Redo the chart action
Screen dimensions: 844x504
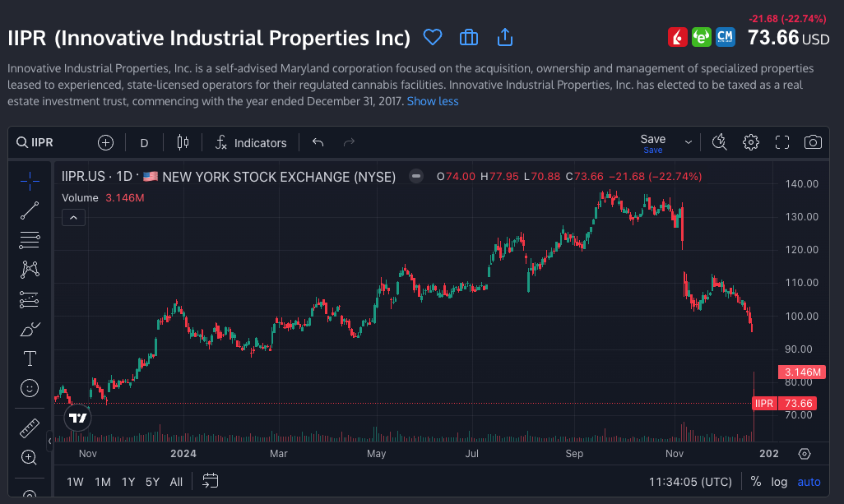click(x=350, y=142)
